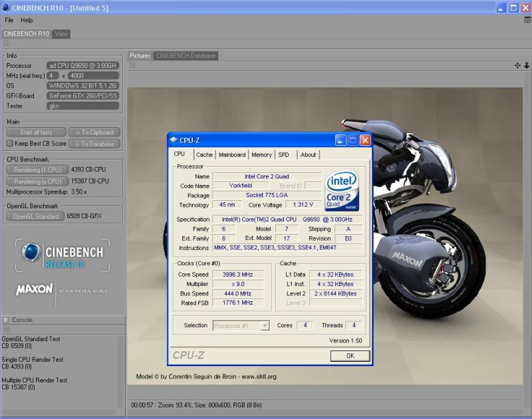Click the move-view cross arrows icon

click(517, 65)
